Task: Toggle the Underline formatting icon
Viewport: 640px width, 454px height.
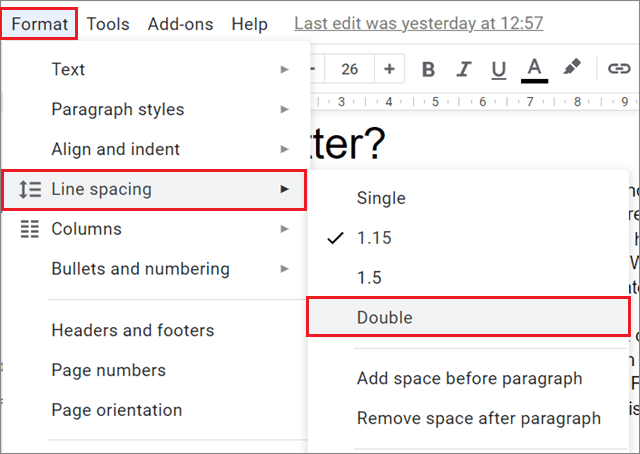Action: pos(498,69)
